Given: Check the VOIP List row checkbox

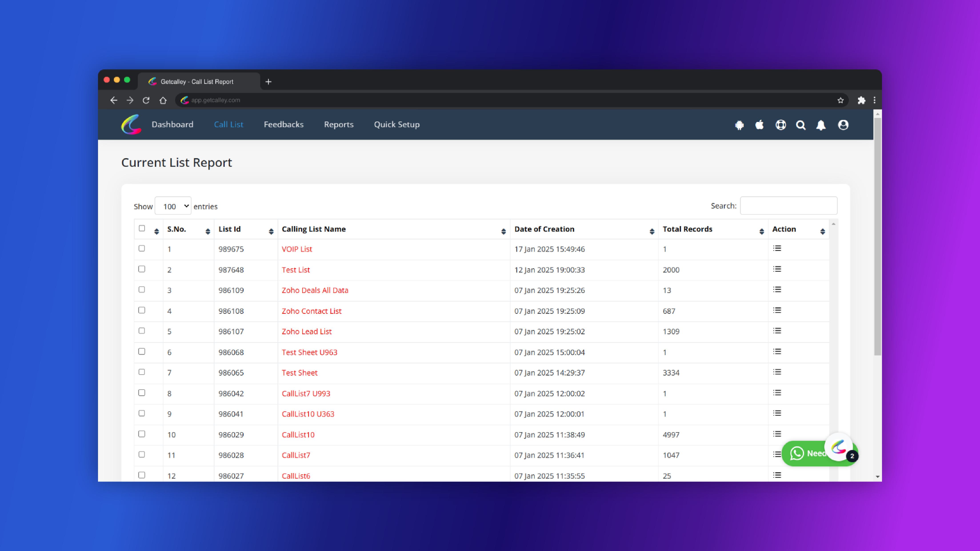Looking at the screenshot, I should point(142,248).
